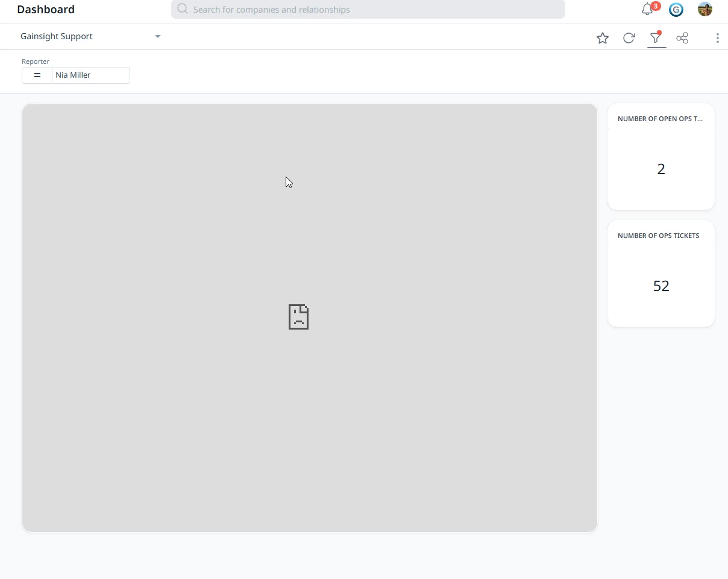This screenshot has width=728, height=579.
Task: Open the Number of Open Ops widget title
Action: pyautogui.click(x=661, y=119)
